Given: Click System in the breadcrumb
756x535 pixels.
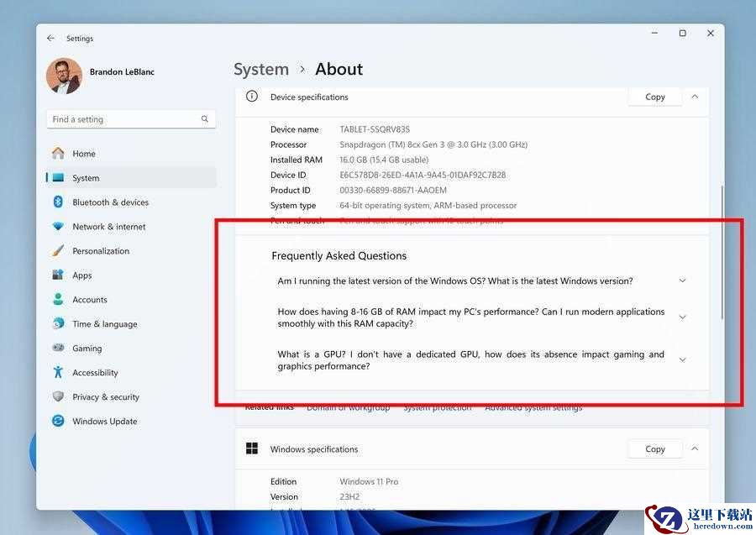Looking at the screenshot, I should [x=261, y=70].
